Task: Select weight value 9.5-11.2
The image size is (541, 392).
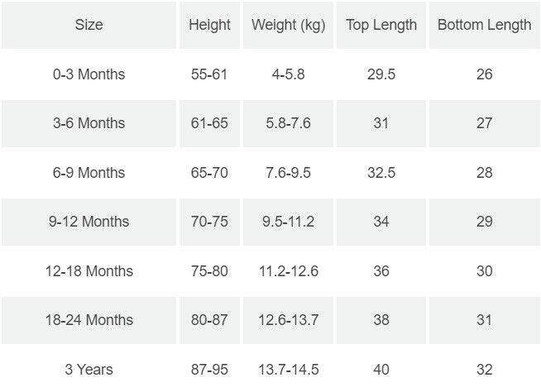Action: pos(287,222)
